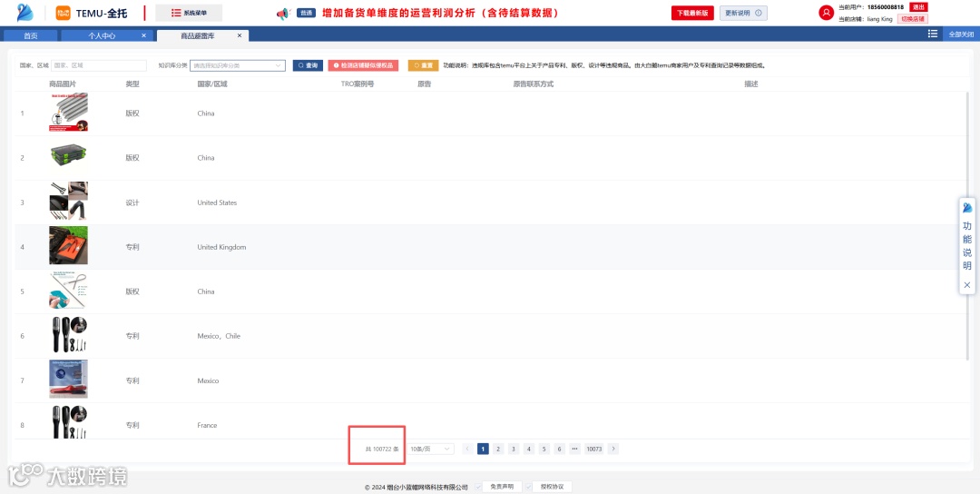
Task: Go to page 3
Action: pos(513,449)
